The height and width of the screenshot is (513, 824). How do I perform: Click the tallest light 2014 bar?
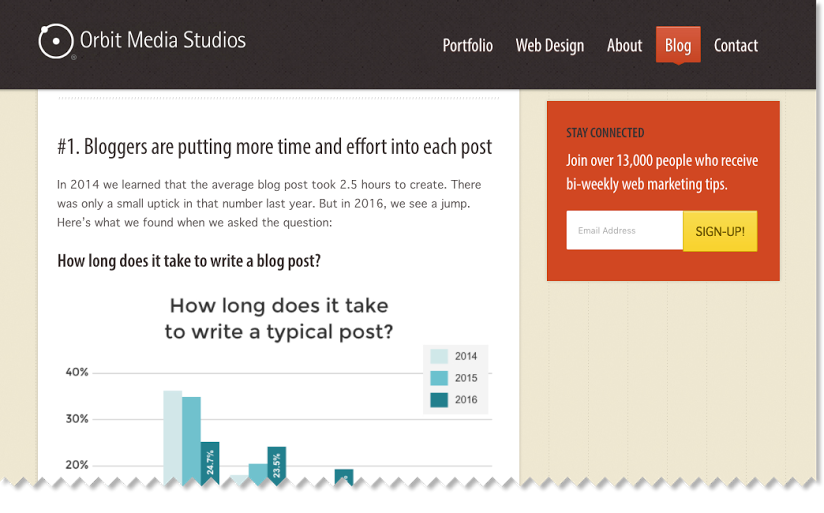pyautogui.click(x=172, y=437)
